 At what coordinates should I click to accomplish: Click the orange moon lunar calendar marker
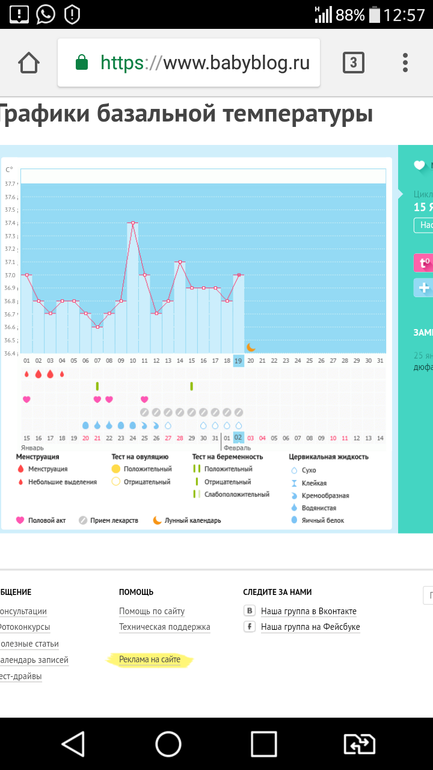click(251, 347)
